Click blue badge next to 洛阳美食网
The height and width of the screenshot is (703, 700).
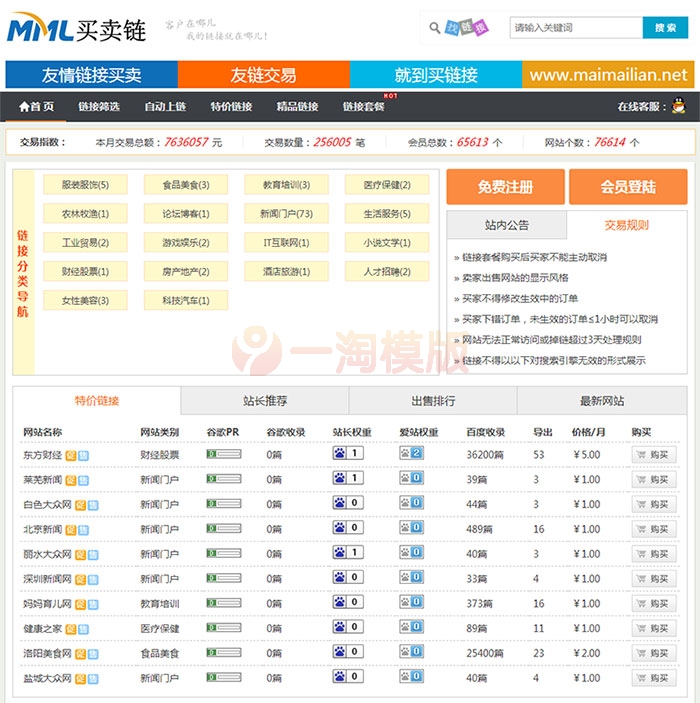pos(93,654)
